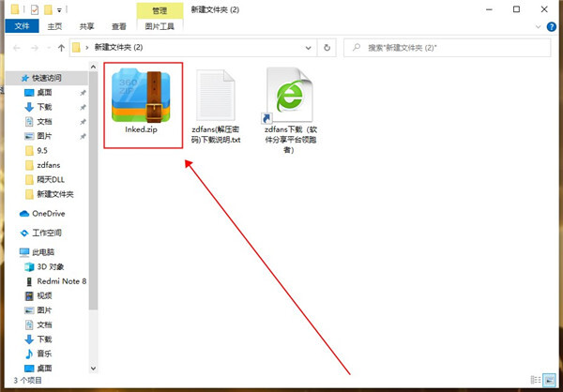Click the folder icon in the address bar
This screenshot has height=392, width=563.
pyautogui.click(x=76, y=48)
